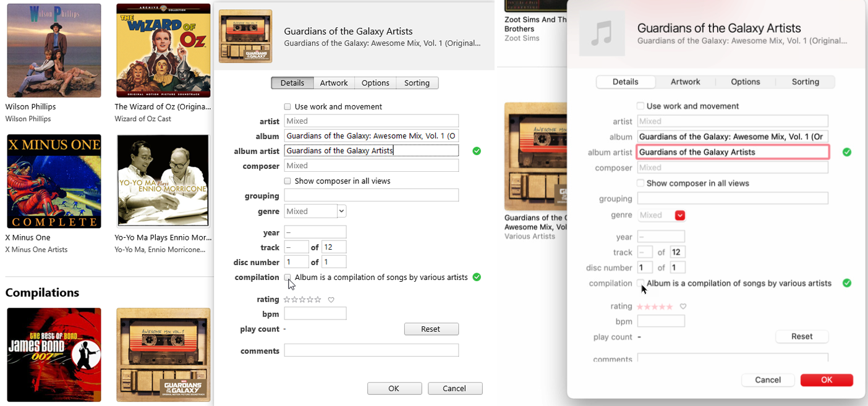Click the comments field in Windows dialog
The width and height of the screenshot is (868, 406).
tap(372, 350)
